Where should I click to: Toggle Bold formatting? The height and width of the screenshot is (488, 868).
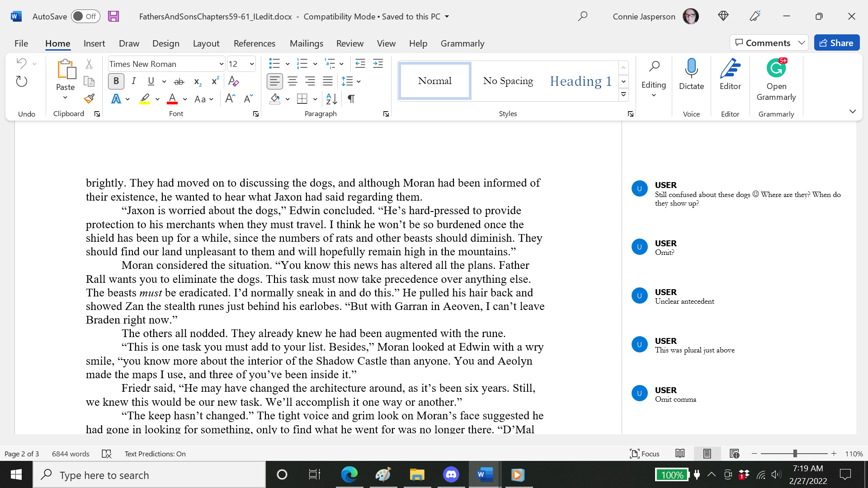116,81
